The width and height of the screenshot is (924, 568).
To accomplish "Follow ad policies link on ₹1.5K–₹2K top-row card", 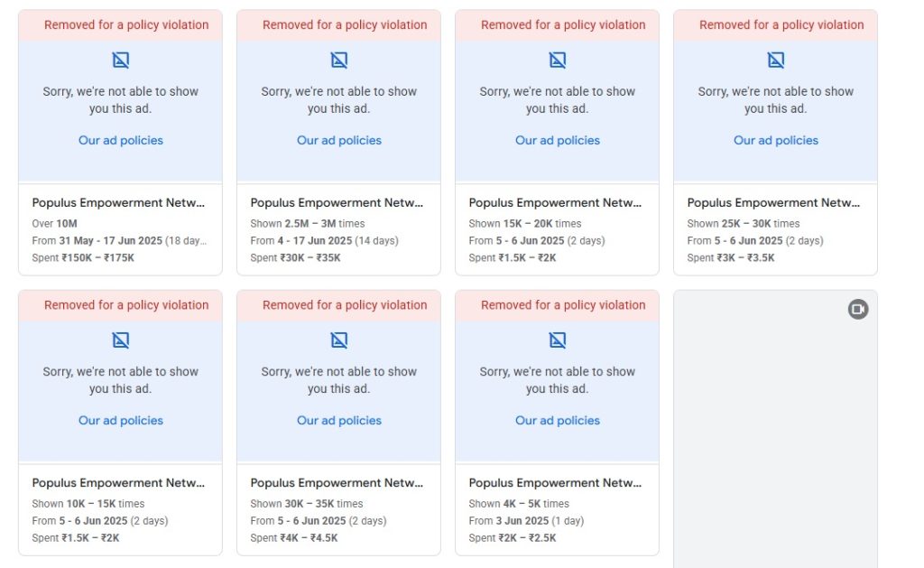I will 558,140.
